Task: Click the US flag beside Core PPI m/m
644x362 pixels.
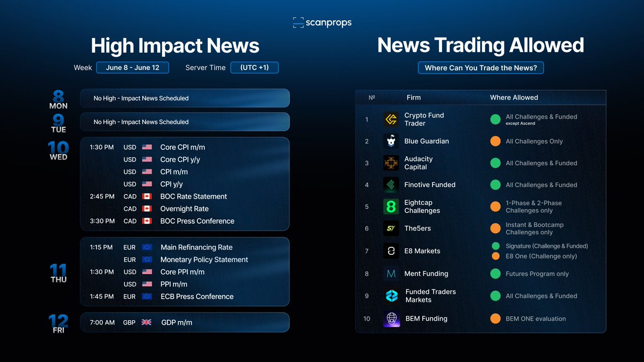Action: pos(147,272)
